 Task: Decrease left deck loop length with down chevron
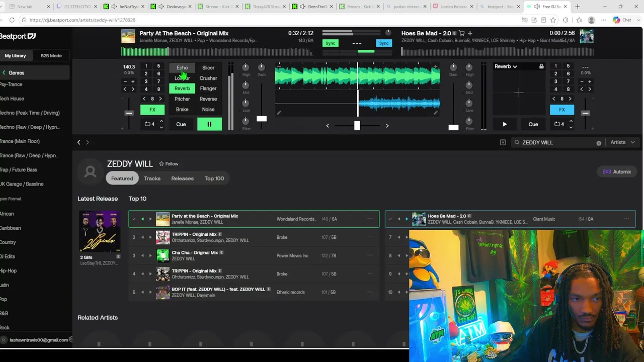(x=161, y=127)
